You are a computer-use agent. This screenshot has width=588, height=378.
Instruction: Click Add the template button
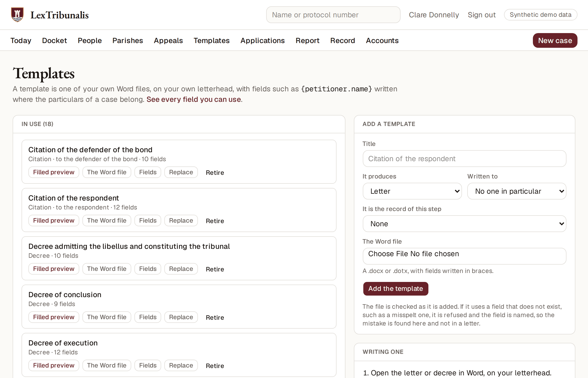(396, 288)
